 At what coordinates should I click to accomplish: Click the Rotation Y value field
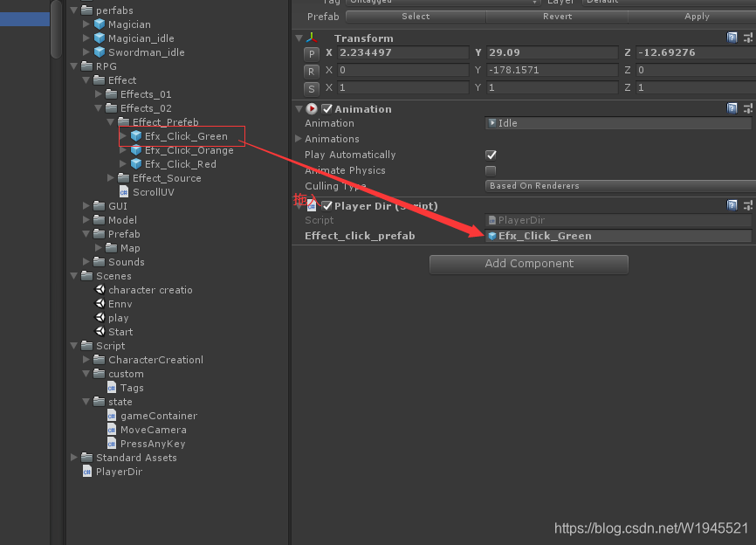553,70
